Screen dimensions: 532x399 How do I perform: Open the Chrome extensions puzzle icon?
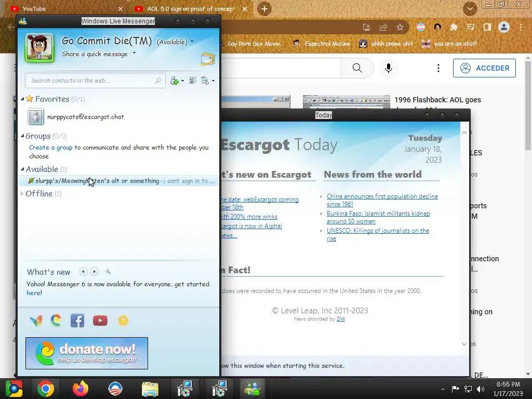[454, 27]
